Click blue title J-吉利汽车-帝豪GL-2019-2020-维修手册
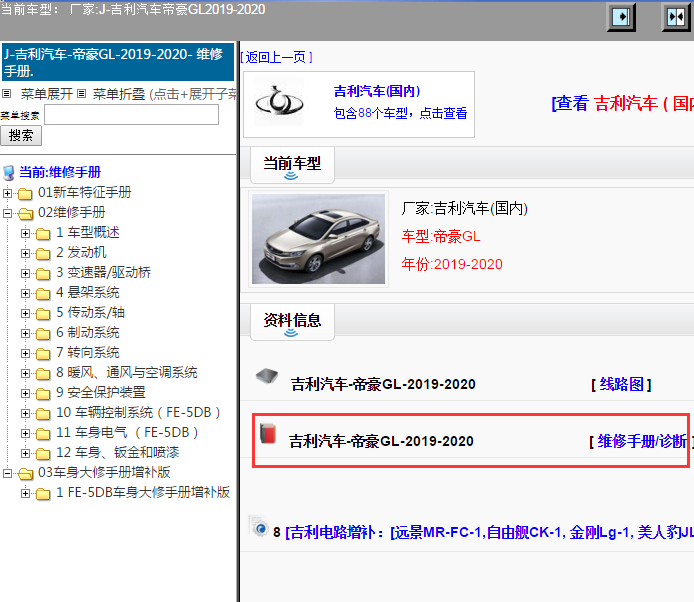Screen dimensions: 694x602 click(x=118, y=62)
